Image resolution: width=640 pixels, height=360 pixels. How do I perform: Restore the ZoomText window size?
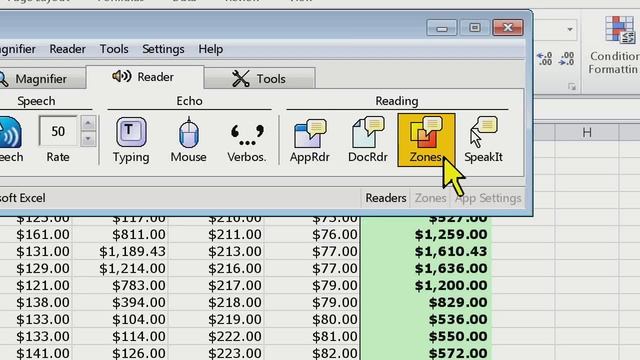474,28
